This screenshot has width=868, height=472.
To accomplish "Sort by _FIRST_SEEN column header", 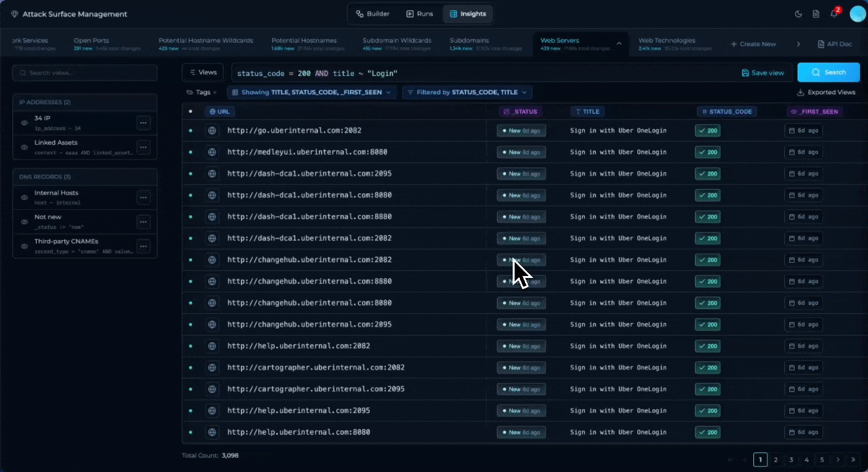I will coord(816,111).
